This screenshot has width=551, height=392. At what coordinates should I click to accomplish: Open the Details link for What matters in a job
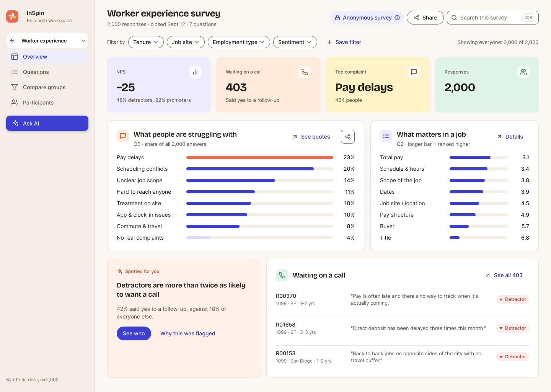tap(510, 137)
